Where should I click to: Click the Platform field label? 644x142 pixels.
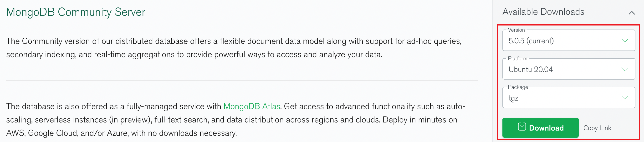[x=517, y=59]
